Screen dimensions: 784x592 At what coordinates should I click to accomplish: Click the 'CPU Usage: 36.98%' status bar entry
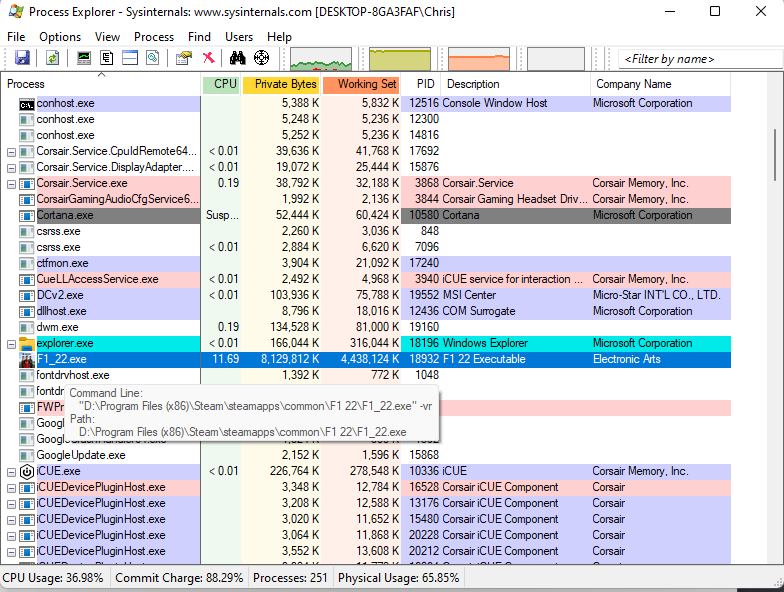pos(53,578)
